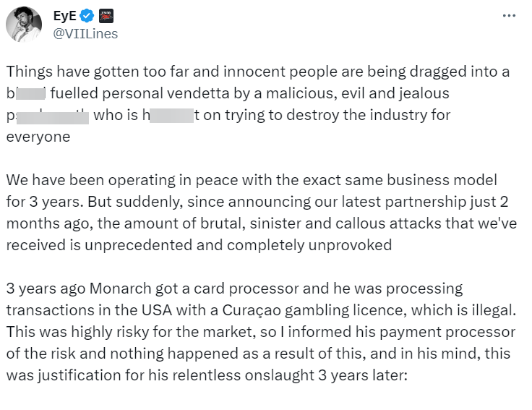Click the blurred word after "who is h"

pyautogui.click(x=172, y=116)
